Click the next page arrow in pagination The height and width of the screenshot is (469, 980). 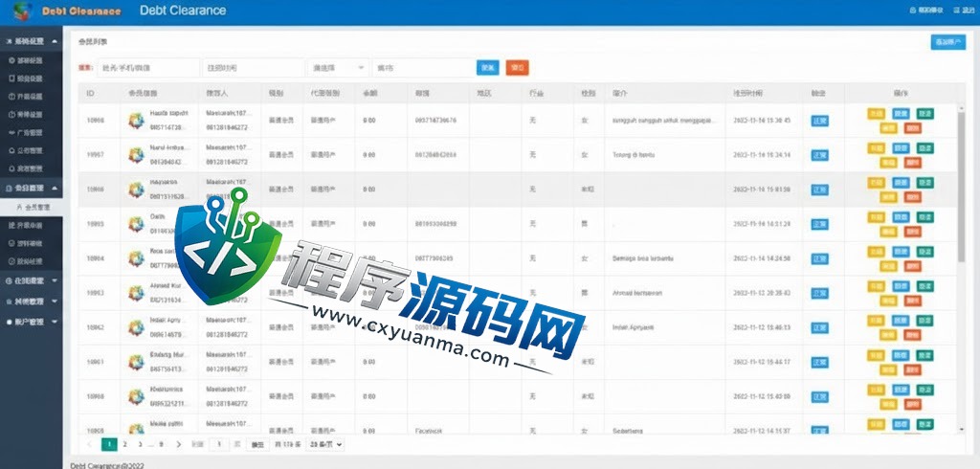coord(179,444)
